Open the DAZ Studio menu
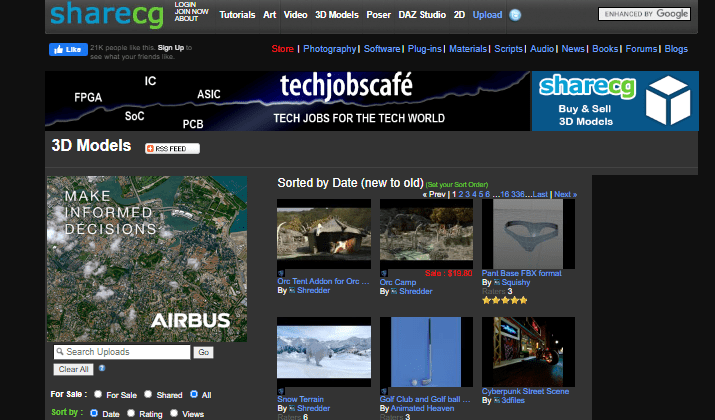 (422, 15)
